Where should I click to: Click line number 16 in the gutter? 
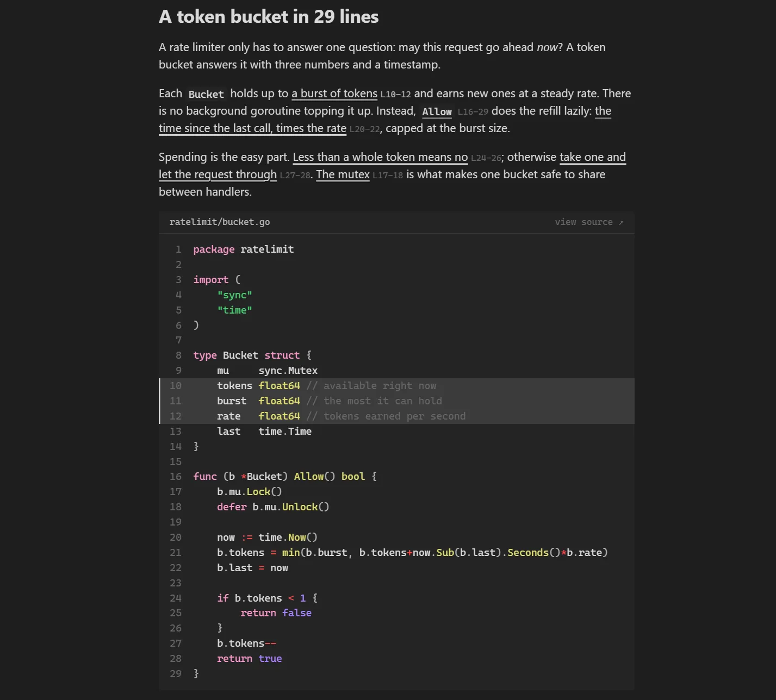(176, 477)
